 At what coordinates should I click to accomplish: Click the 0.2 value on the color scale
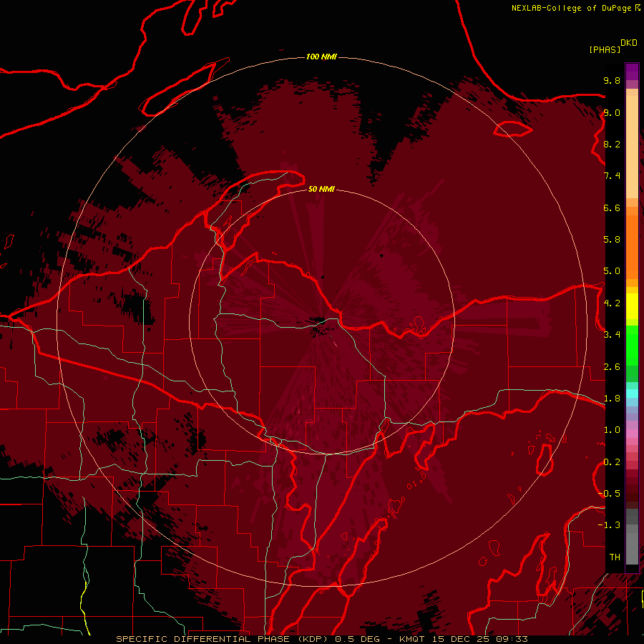[612, 462]
